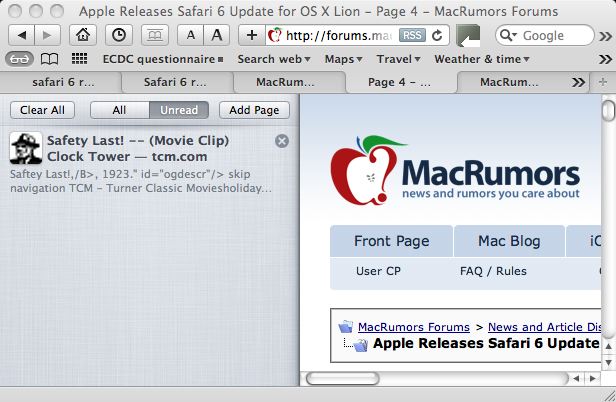Screen dimensions: 616x402
Task: Click the Add Page button
Action: click(254, 110)
